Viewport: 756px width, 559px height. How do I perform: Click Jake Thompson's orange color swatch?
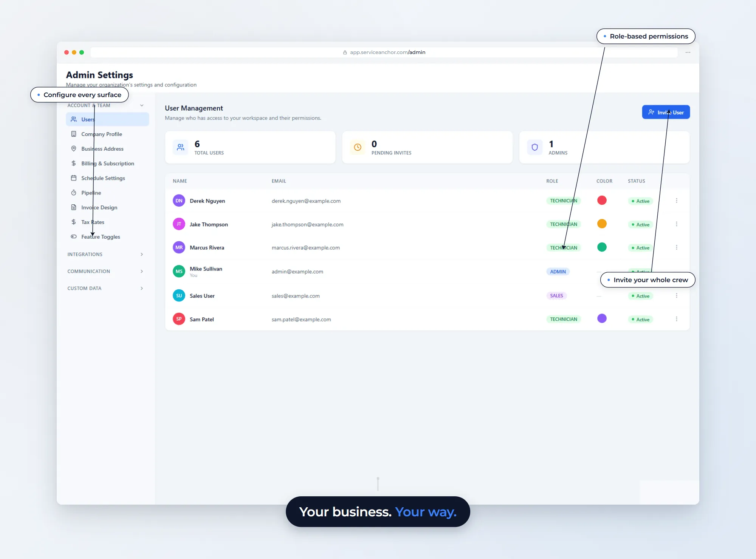click(602, 224)
